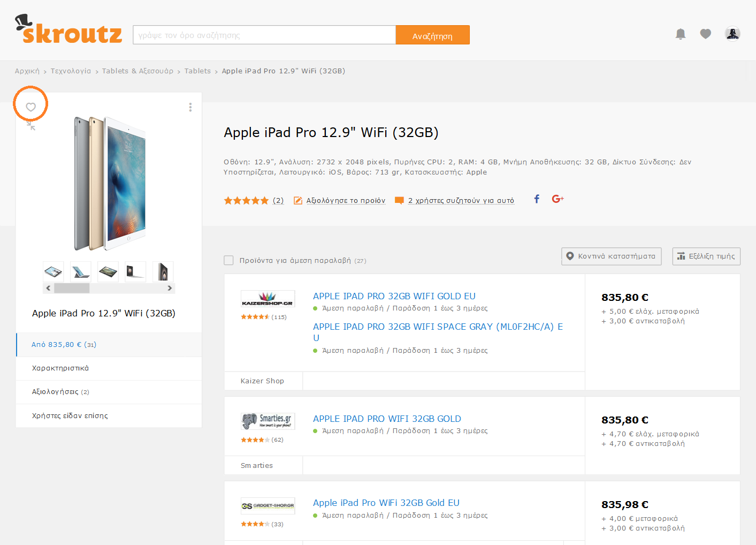Open favorites heart in header
This screenshot has width=756, height=545.
tap(706, 34)
